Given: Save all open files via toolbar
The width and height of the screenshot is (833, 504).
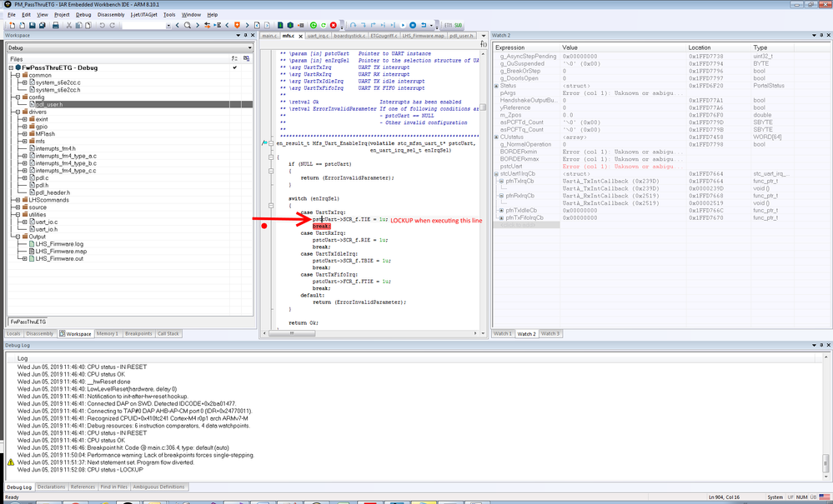Looking at the screenshot, I should (x=43, y=24).
